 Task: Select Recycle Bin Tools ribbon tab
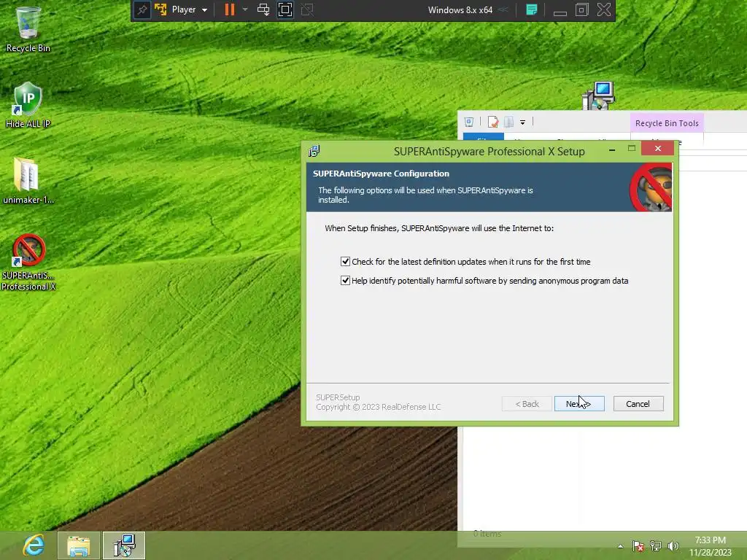667,123
